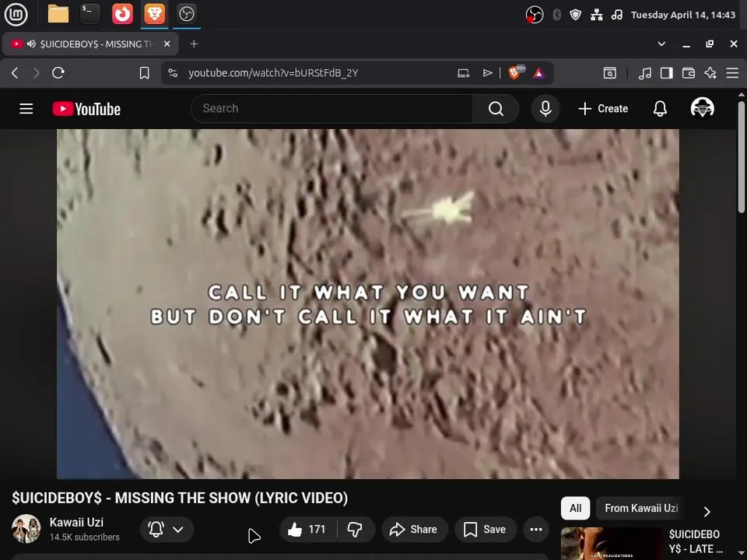Screen dimensions: 747x560
Task: Bookmark this page
Action: pos(145,73)
